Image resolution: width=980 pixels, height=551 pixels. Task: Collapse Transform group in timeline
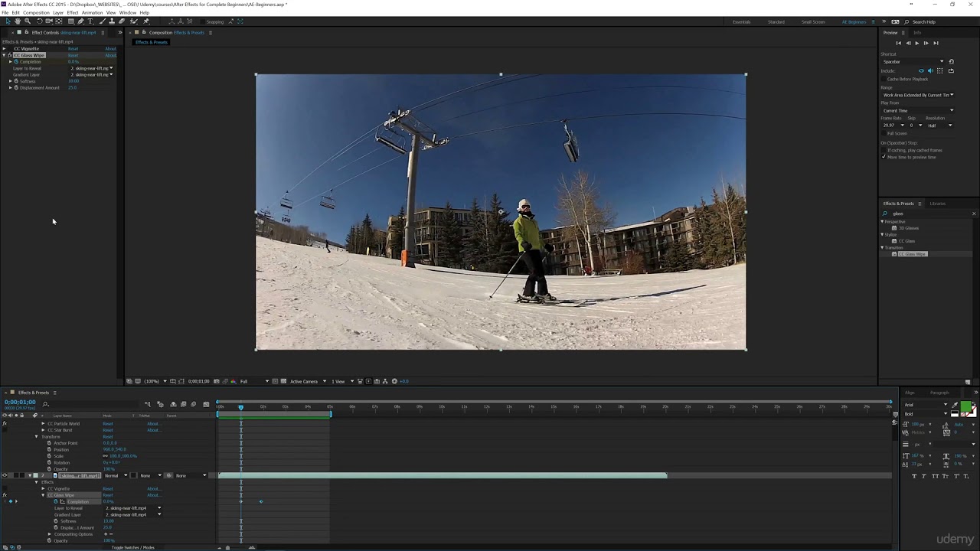[36, 436]
